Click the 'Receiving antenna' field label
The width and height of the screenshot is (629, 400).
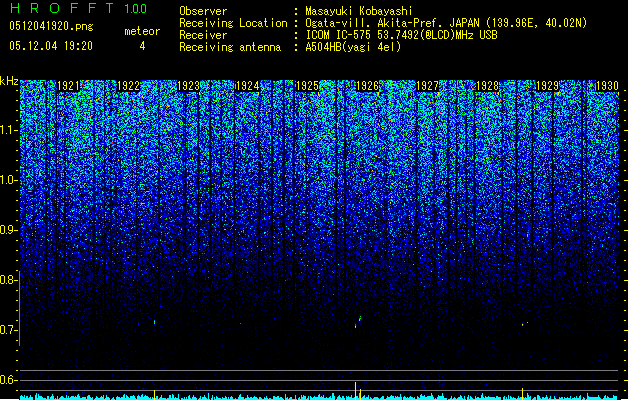pos(230,47)
